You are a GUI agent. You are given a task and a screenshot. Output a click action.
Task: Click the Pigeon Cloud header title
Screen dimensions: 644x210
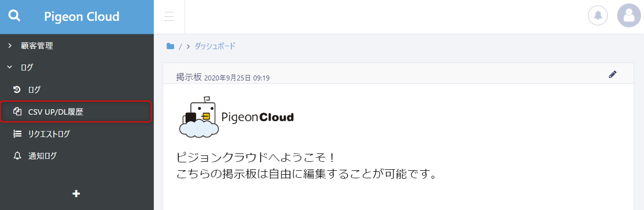[82, 16]
